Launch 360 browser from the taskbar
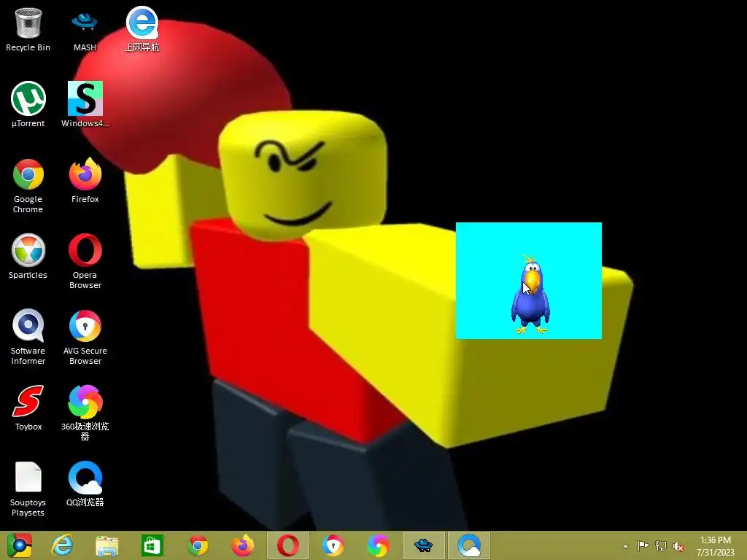 click(x=379, y=545)
